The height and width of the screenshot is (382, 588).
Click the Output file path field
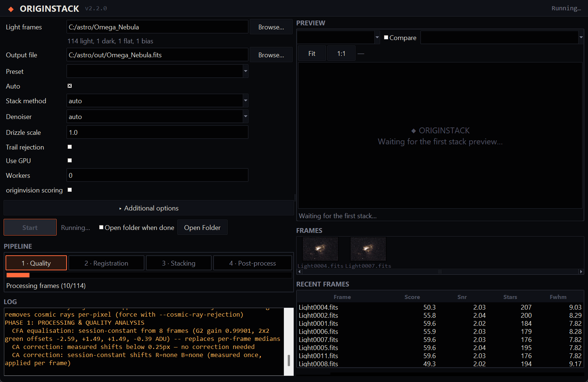point(157,55)
